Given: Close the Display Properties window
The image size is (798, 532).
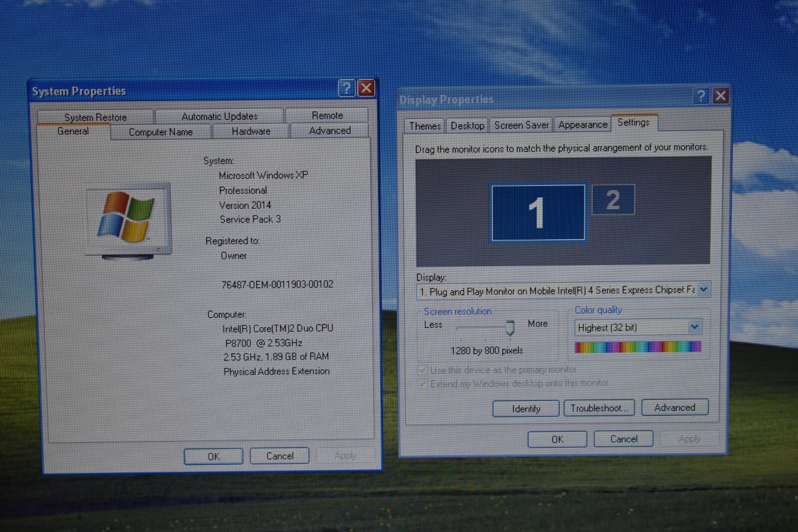Looking at the screenshot, I should click(x=721, y=96).
